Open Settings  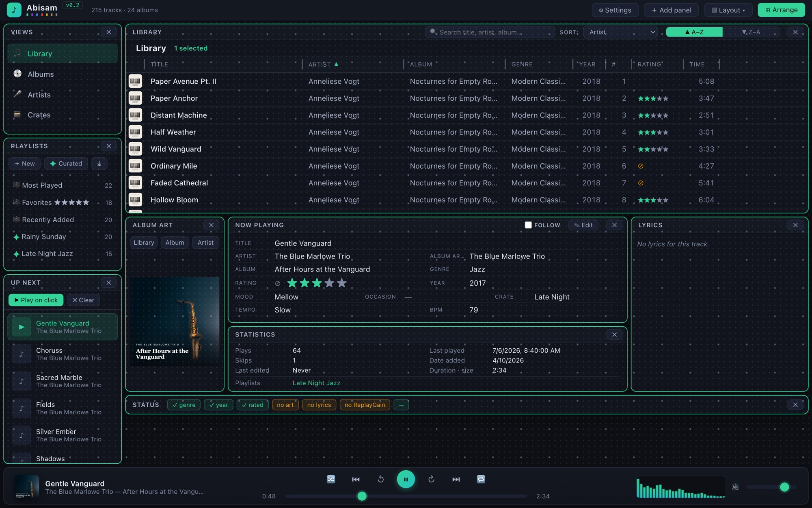(615, 10)
